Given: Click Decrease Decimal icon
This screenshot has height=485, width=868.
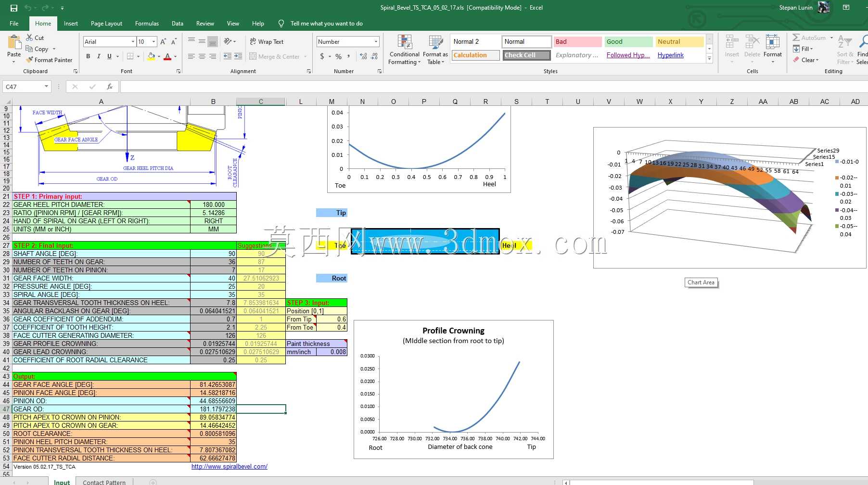Looking at the screenshot, I should (374, 56).
